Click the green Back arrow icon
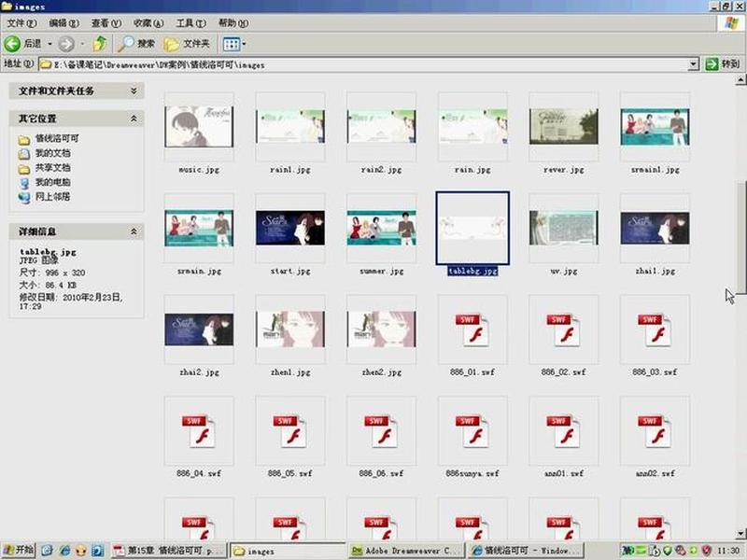Viewport: 747px width, 560px height. [12, 44]
